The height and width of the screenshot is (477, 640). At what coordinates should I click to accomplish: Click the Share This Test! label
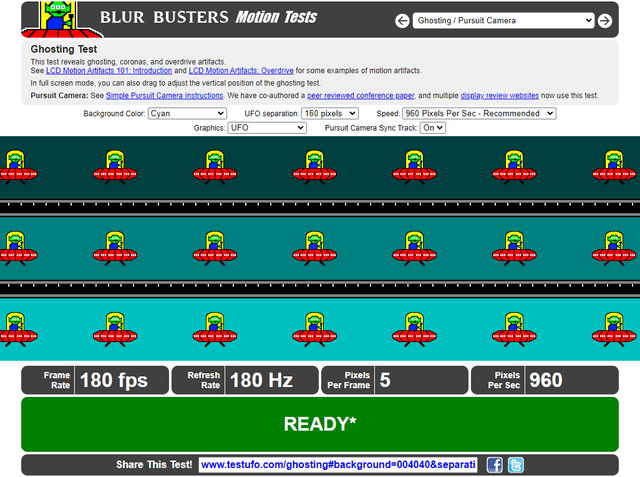pyautogui.click(x=154, y=465)
